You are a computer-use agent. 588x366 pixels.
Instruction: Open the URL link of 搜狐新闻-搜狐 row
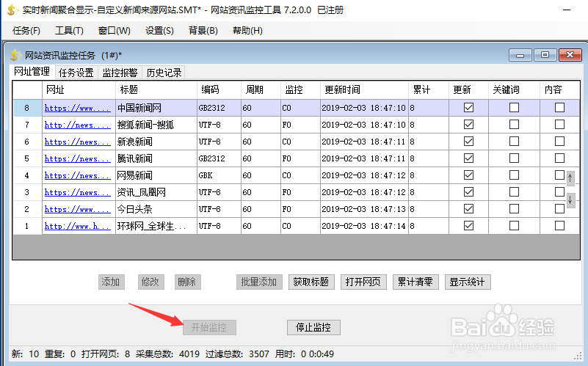pyautogui.click(x=78, y=125)
